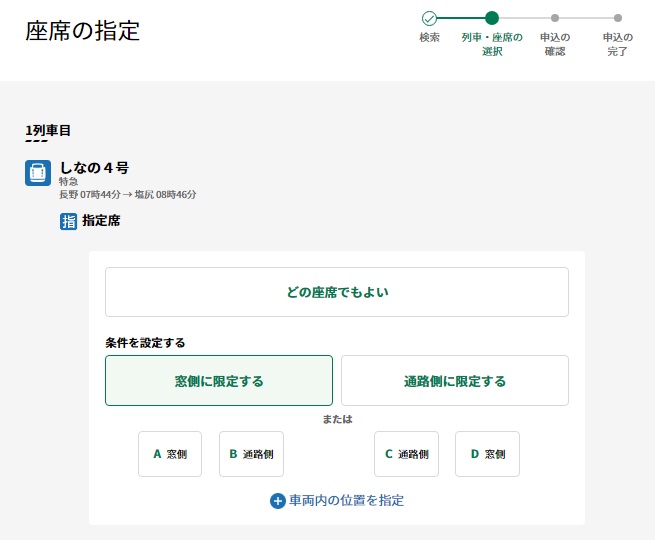Expand the 車両内の位置を指定 link text

346,500
